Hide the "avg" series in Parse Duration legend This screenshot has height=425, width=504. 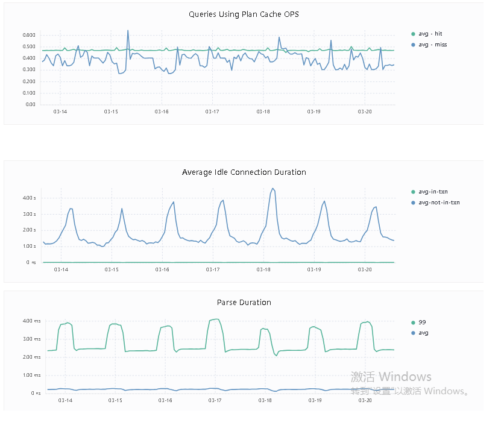[423, 333]
